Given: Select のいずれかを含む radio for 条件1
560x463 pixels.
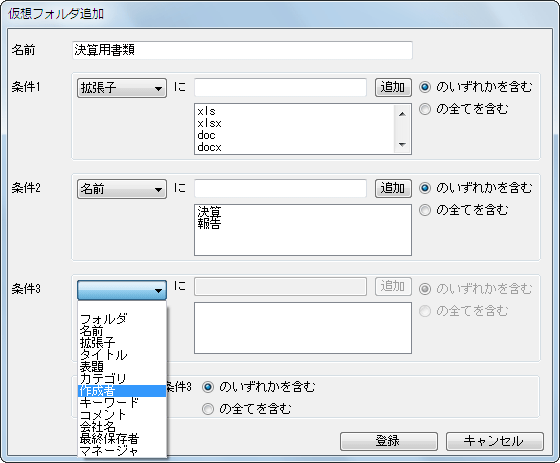Looking at the screenshot, I should pos(425,87).
